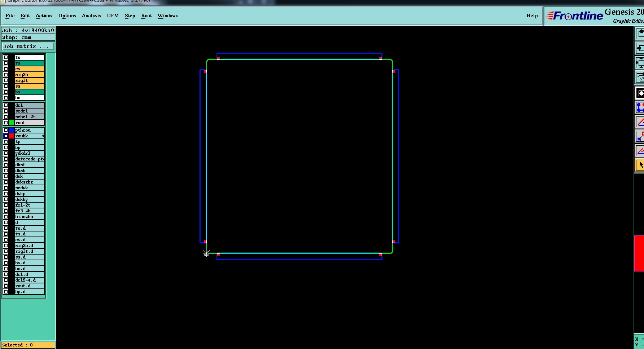
Task: Toggle the checkbox for layer cs
Action: tap(6, 69)
